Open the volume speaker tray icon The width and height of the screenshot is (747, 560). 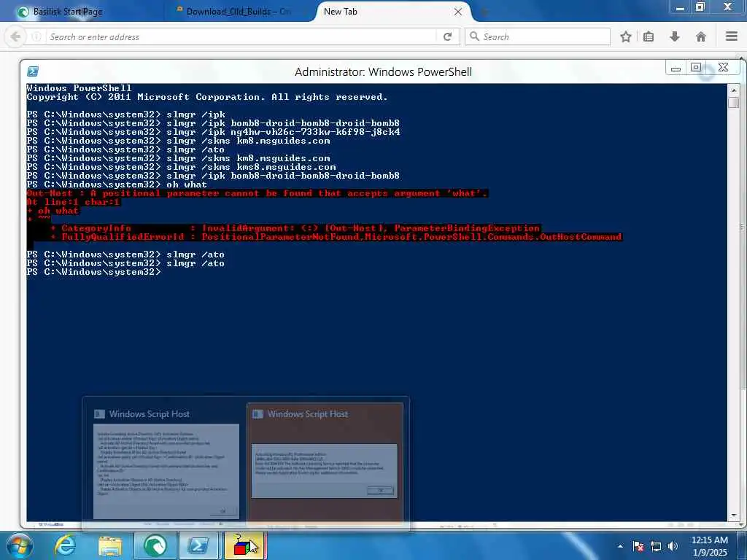click(x=673, y=546)
